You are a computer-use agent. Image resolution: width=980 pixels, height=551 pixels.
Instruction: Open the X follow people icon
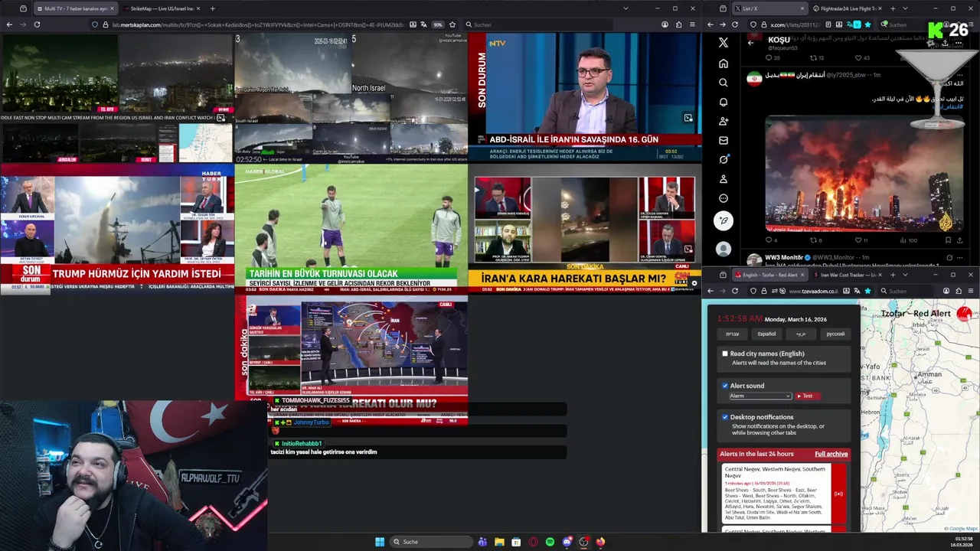(724, 121)
